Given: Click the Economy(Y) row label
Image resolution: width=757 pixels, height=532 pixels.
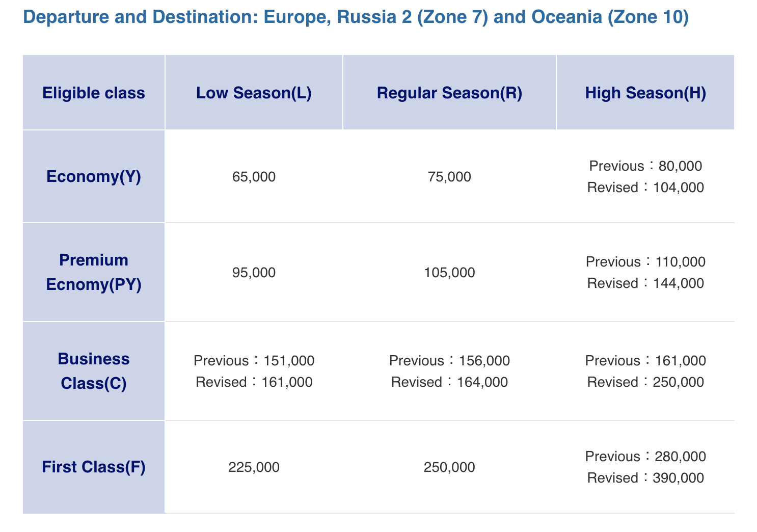Looking at the screenshot, I should [x=94, y=176].
